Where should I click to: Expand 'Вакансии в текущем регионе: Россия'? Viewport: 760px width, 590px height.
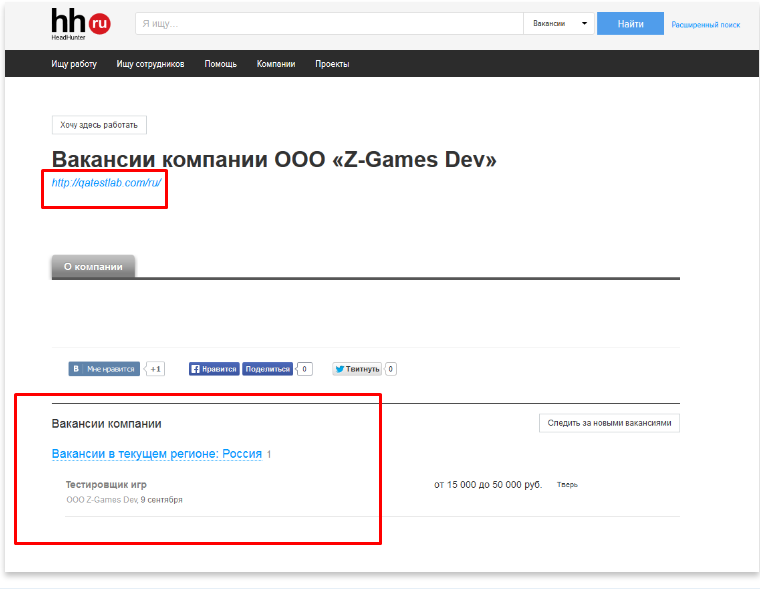click(157, 454)
